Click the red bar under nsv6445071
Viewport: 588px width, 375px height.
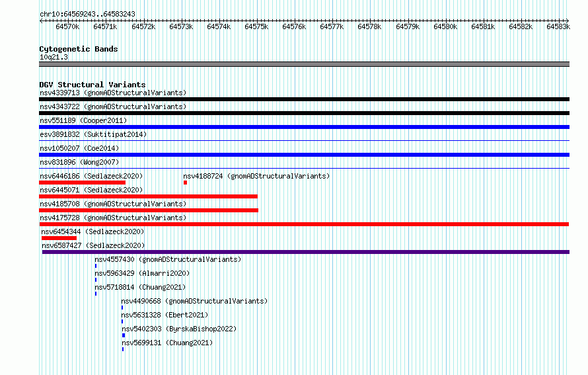pyautogui.click(x=148, y=196)
